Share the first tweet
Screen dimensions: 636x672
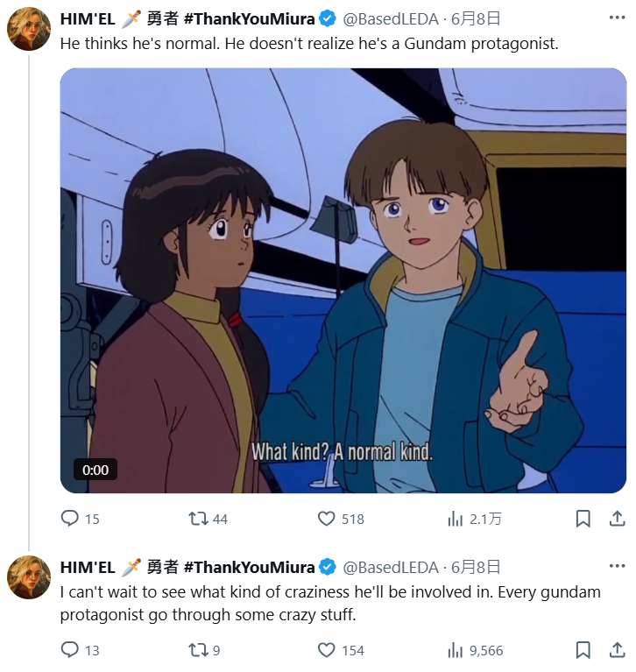click(617, 519)
